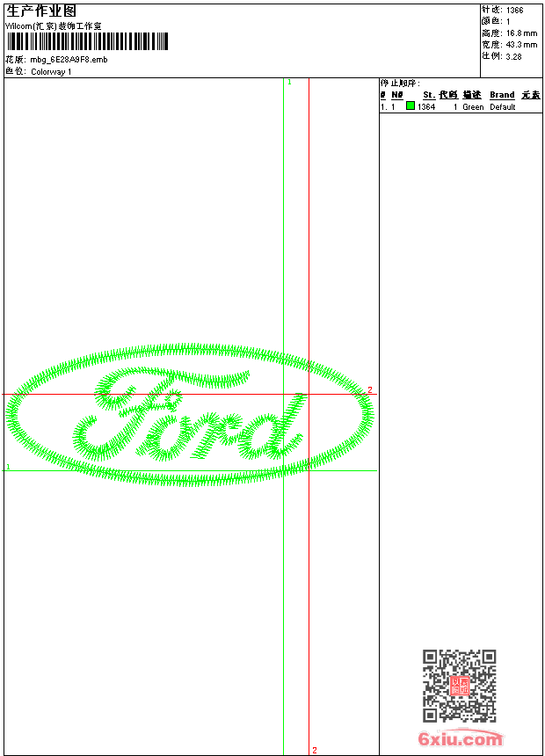This screenshot has width=545, height=756.
Task: Click the 'Brand' column header
Action: point(502,95)
